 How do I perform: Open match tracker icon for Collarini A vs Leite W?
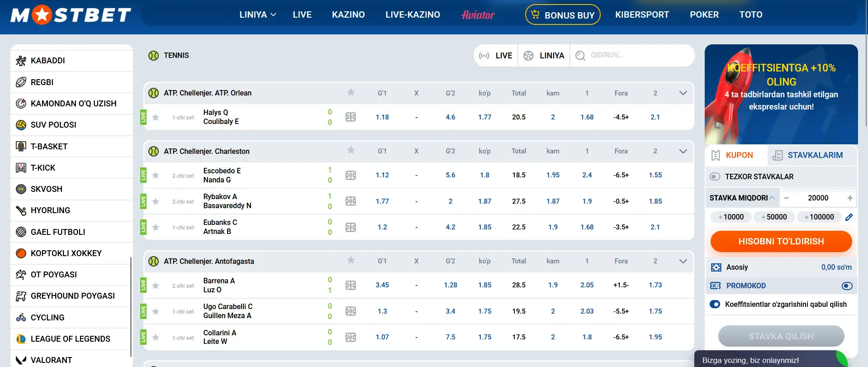click(x=351, y=337)
